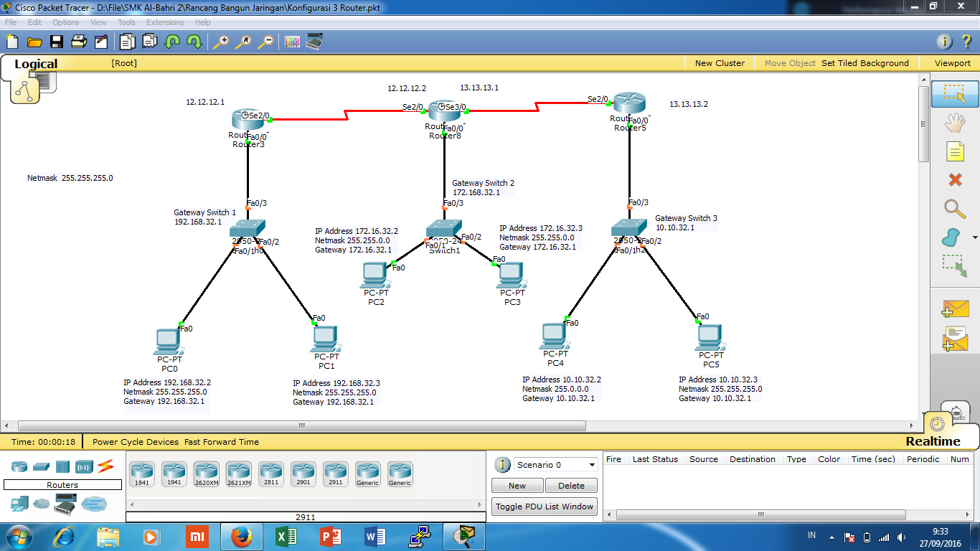Open the View menu
This screenshot has height=551, width=980.
[x=98, y=22]
